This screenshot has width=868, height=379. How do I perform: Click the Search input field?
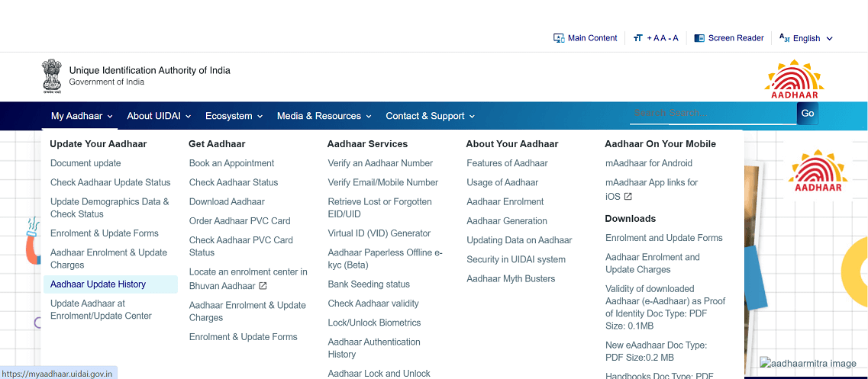coord(712,113)
